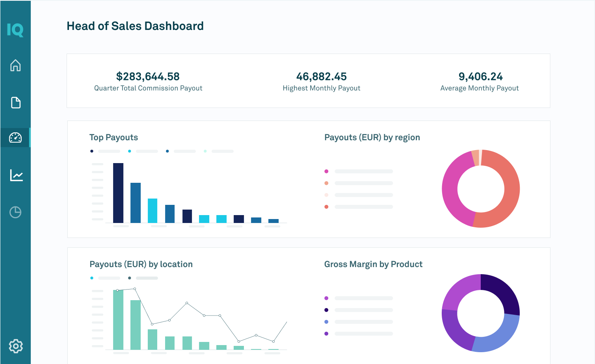Toggle the dark purple product in Gross Margin legend
This screenshot has width=595, height=364.
click(x=326, y=310)
